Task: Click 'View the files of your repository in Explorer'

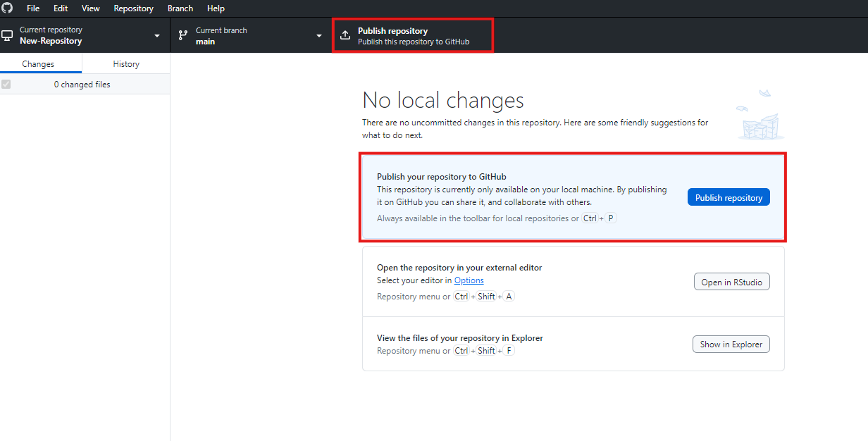Action: tap(460, 338)
